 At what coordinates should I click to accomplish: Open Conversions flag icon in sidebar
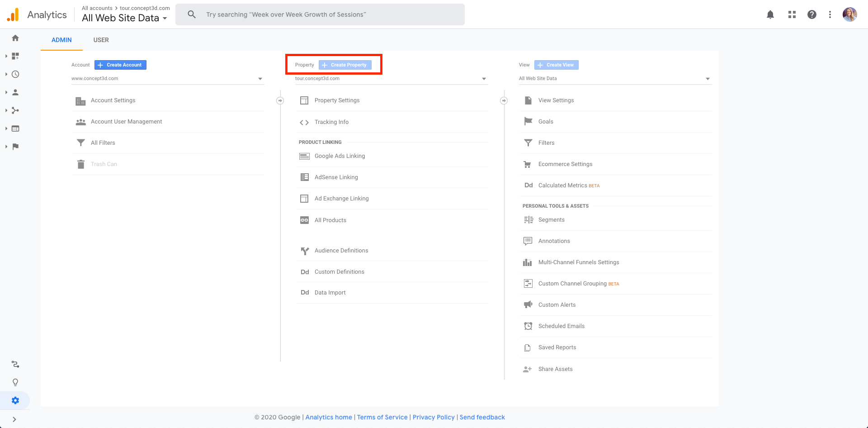pyautogui.click(x=15, y=147)
